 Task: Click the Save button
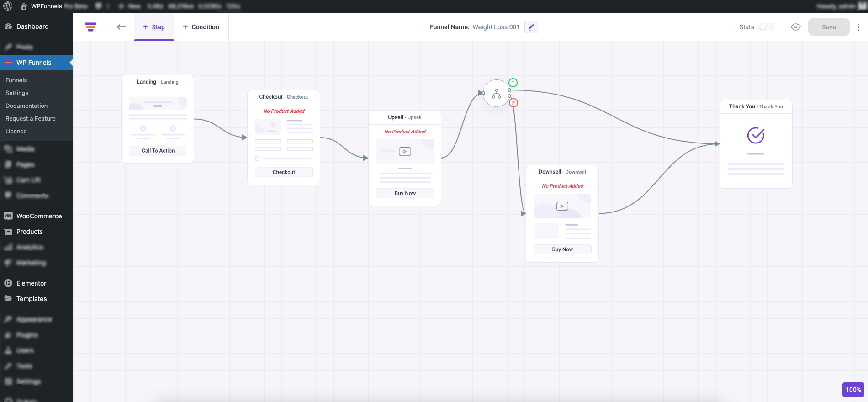(829, 27)
